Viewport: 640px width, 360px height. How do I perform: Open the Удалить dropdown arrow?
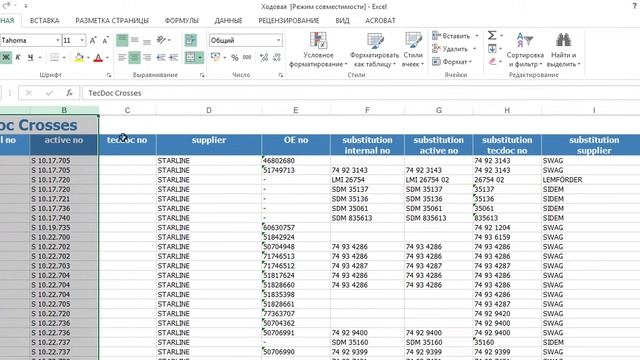click(x=474, y=49)
